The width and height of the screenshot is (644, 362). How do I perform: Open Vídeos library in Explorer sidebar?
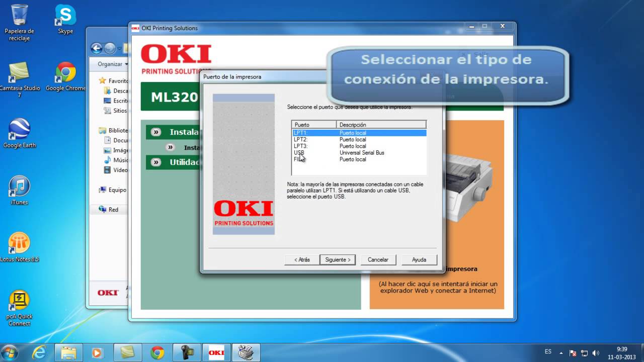pos(116,170)
